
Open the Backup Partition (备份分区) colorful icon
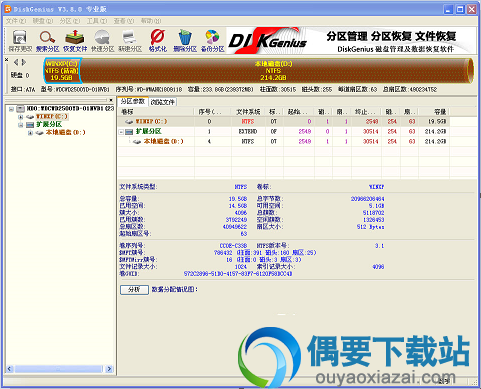coord(212,41)
